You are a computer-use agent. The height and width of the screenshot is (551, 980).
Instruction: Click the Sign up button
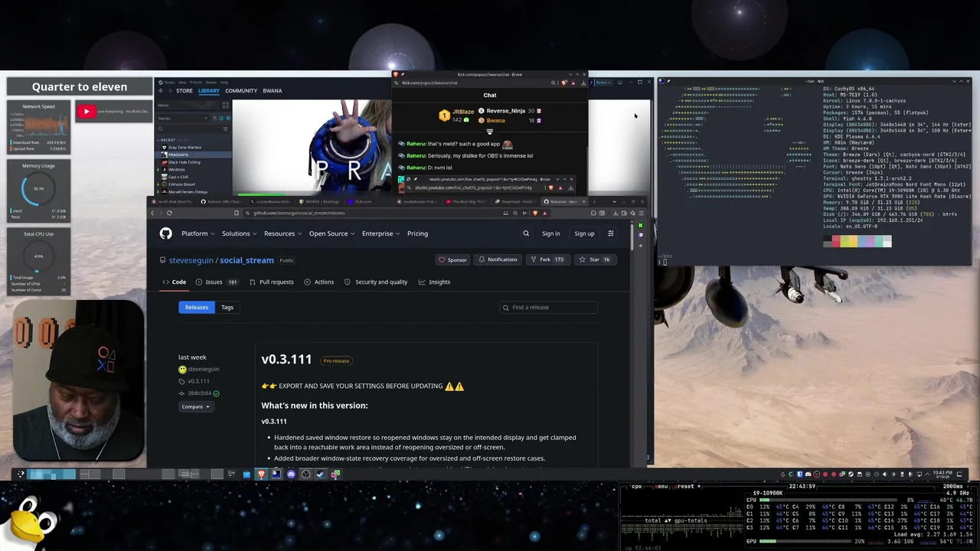pyautogui.click(x=584, y=233)
